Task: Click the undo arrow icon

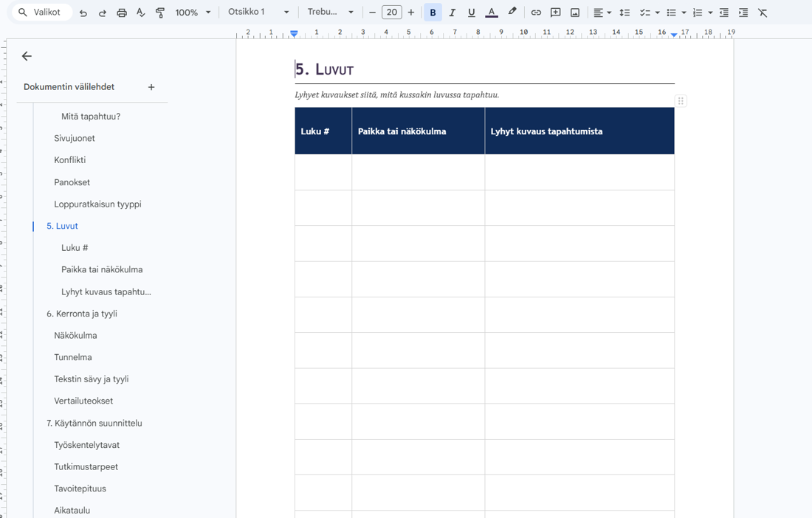Action: [83, 13]
